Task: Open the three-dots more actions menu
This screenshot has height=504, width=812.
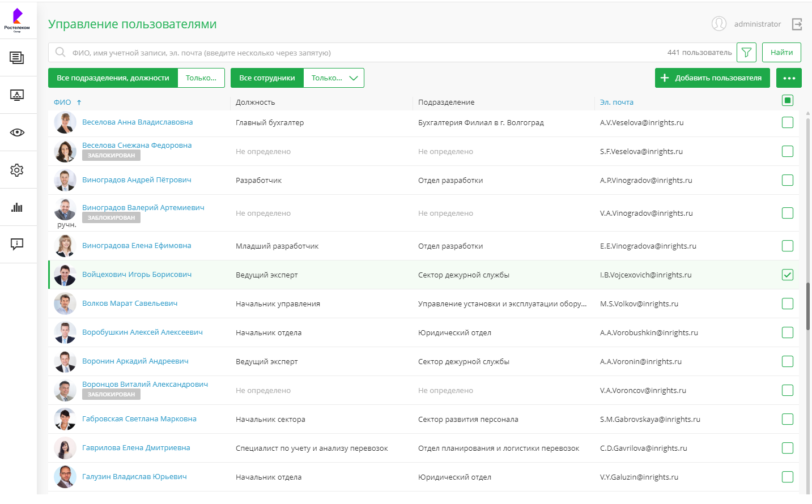Action: click(x=789, y=78)
